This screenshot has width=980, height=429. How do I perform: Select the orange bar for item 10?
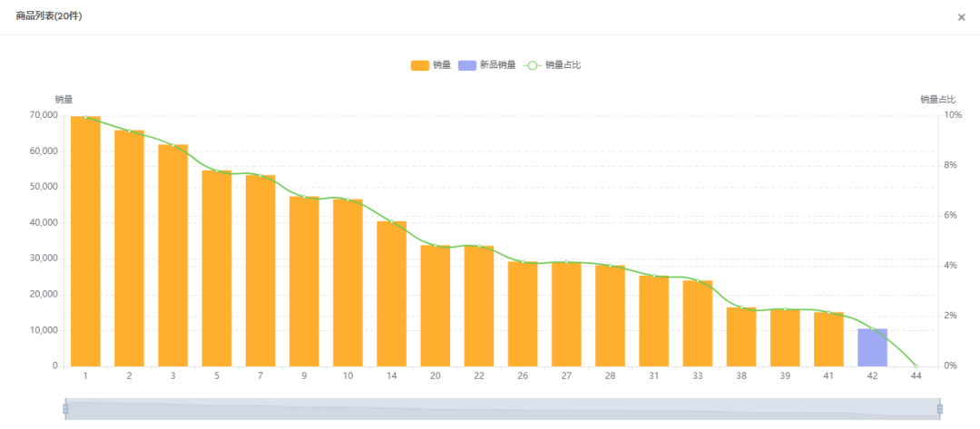pos(348,283)
